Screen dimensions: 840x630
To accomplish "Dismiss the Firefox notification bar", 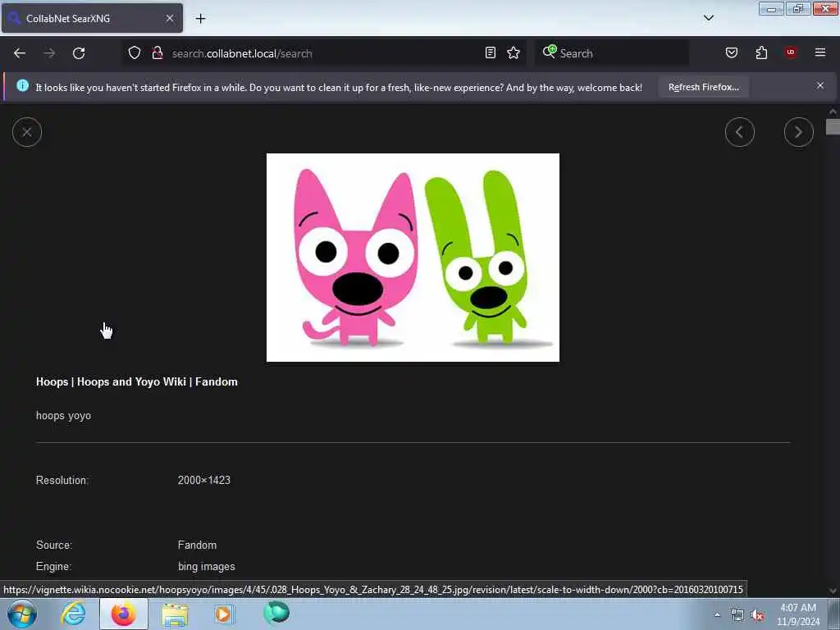I will [x=820, y=85].
